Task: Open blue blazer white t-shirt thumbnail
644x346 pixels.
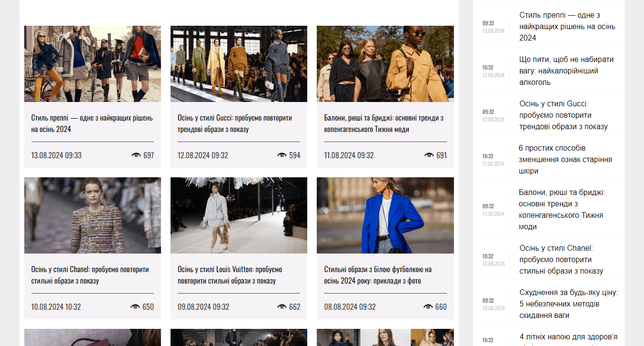Action: point(385,215)
